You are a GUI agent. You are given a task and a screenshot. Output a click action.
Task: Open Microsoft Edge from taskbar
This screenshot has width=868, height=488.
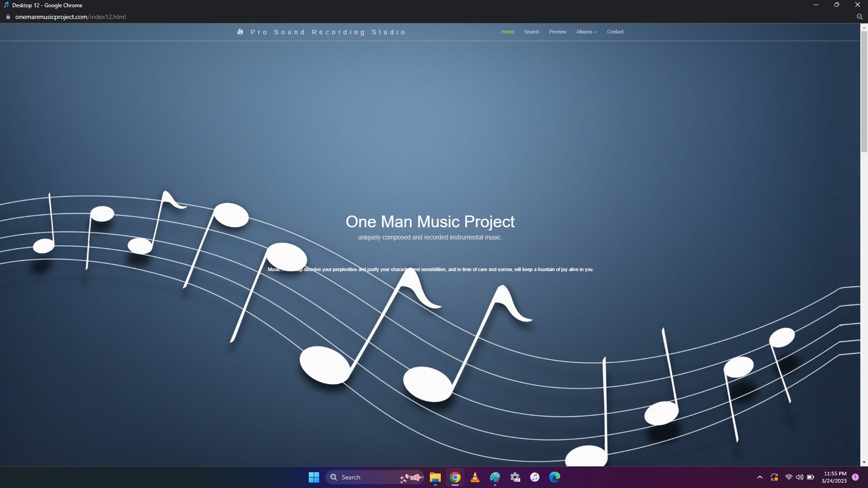click(x=554, y=477)
